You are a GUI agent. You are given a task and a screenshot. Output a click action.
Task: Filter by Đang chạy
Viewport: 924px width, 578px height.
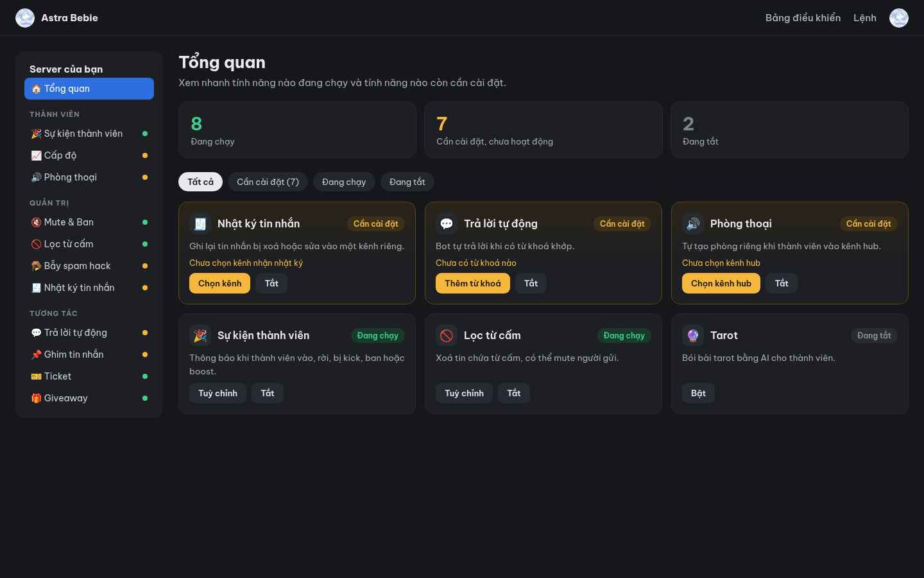[x=344, y=182]
